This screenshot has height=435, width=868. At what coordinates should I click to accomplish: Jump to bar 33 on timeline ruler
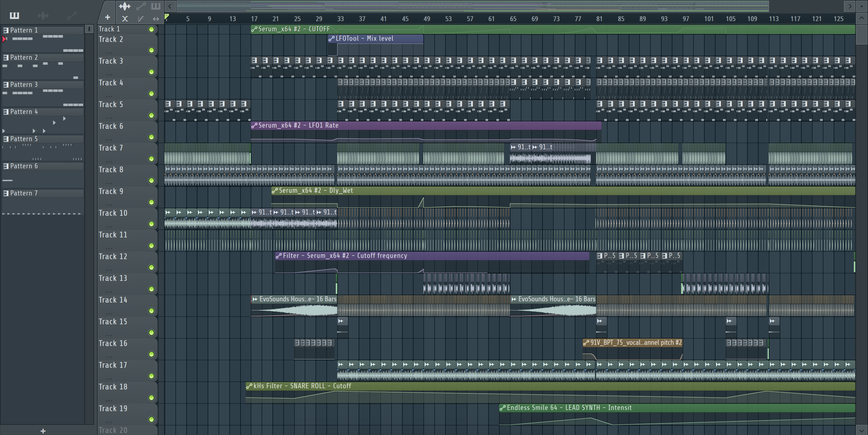click(x=340, y=19)
